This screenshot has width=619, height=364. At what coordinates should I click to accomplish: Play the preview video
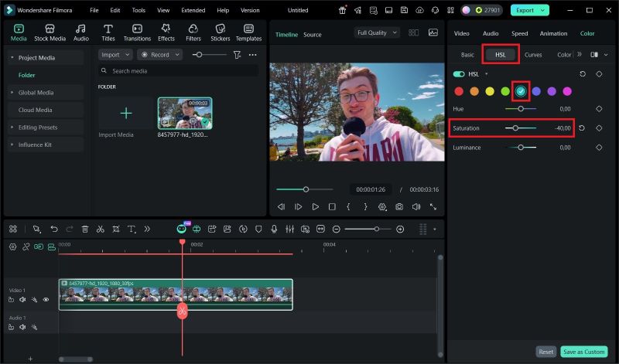(315, 206)
